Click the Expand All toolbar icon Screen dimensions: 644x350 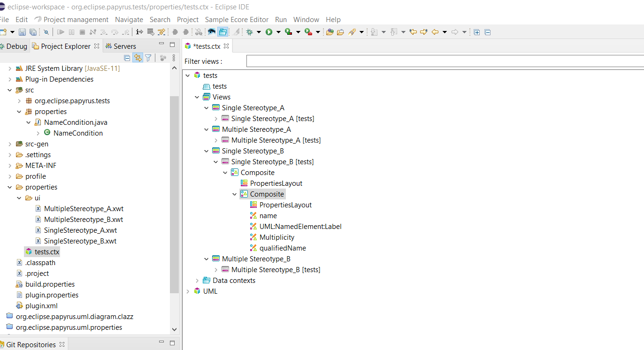click(x=476, y=32)
